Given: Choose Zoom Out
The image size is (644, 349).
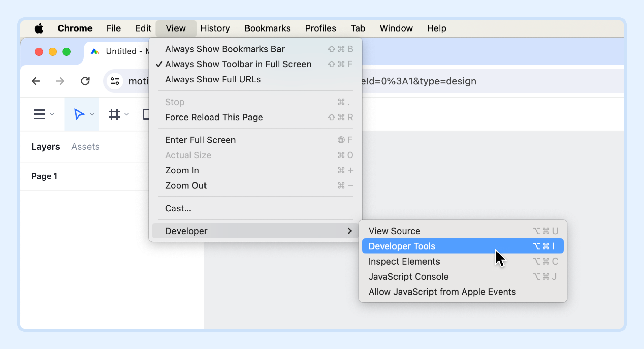Looking at the screenshot, I should (255, 186).
